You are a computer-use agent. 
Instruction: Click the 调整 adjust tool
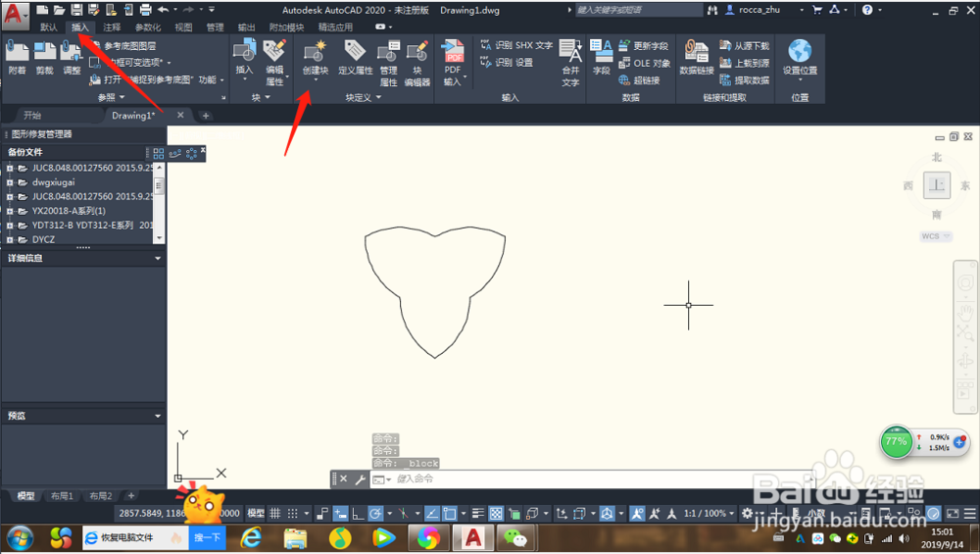point(72,58)
